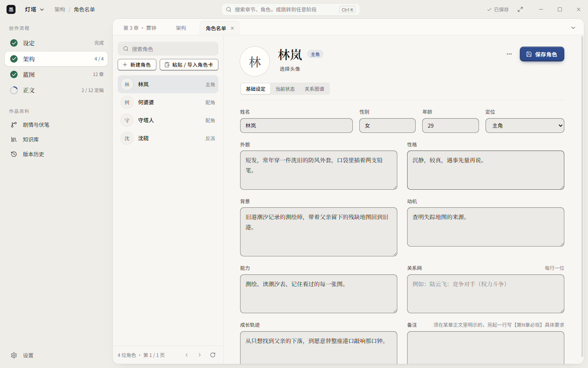Click the 动机 text area

click(486, 227)
